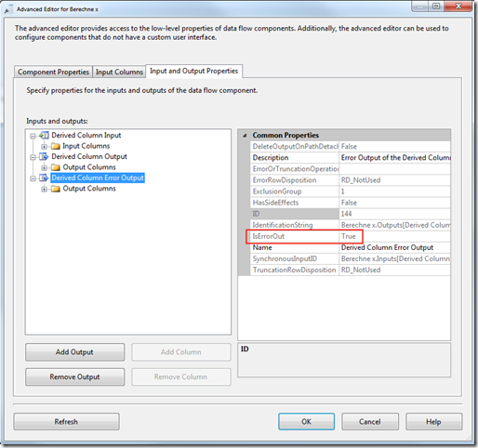Select the Description property value field
Viewport: 478px width, 448px height.
coord(395,158)
